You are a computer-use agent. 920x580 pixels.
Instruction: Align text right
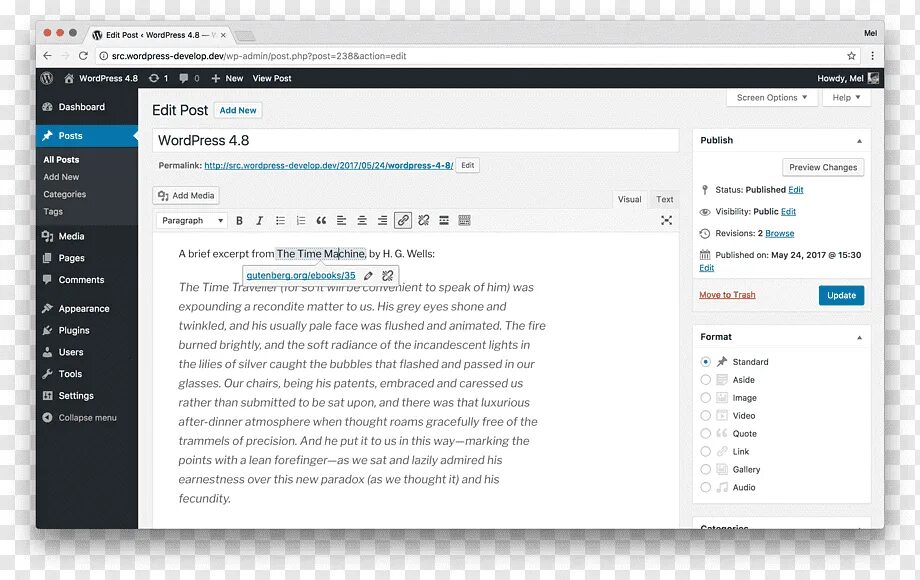coord(383,221)
